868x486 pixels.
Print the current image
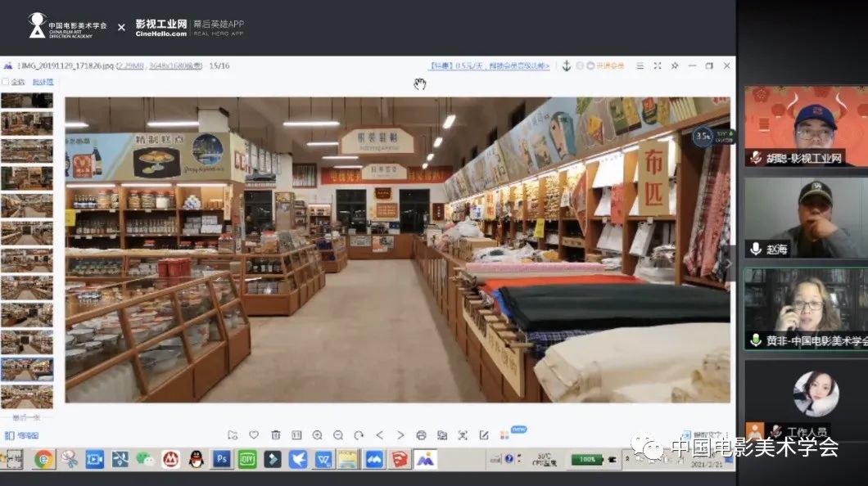(421, 435)
